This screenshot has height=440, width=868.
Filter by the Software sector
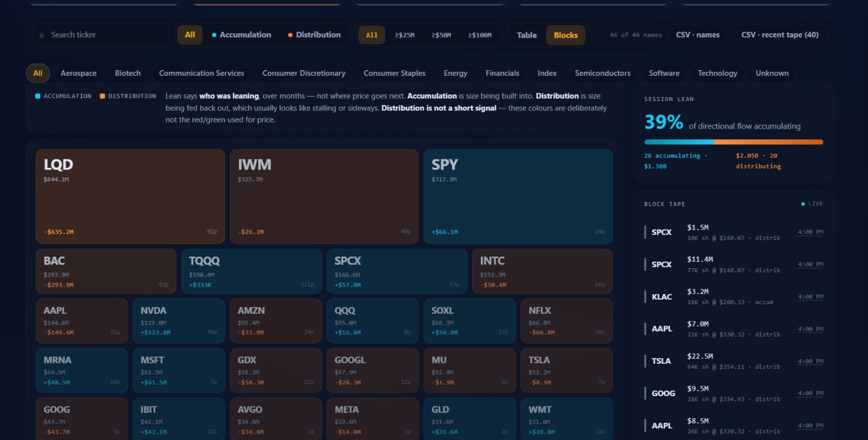pos(664,73)
